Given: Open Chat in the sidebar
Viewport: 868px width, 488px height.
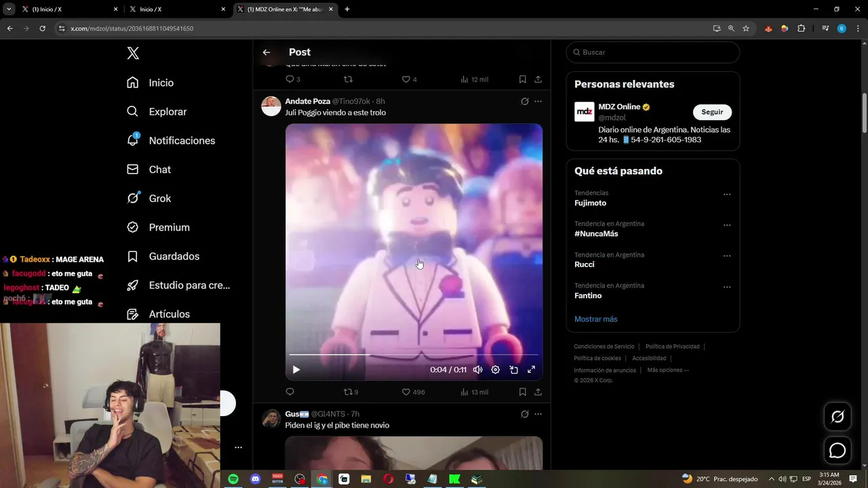Looking at the screenshot, I should (149, 169).
